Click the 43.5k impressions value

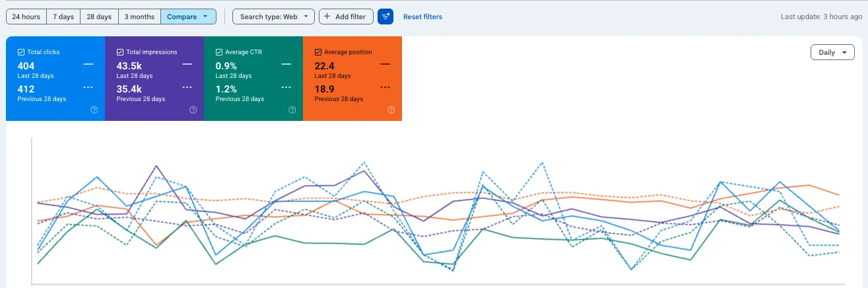(x=129, y=65)
